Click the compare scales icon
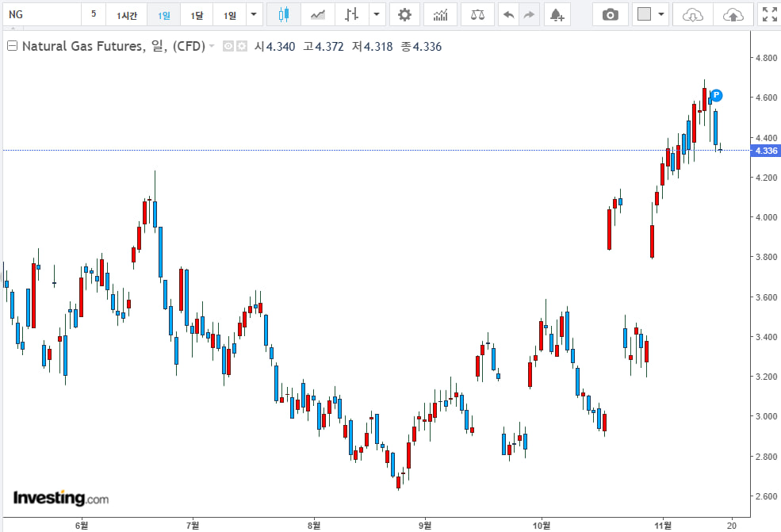Image resolution: width=781 pixels, height=532 pixels. 477,14
